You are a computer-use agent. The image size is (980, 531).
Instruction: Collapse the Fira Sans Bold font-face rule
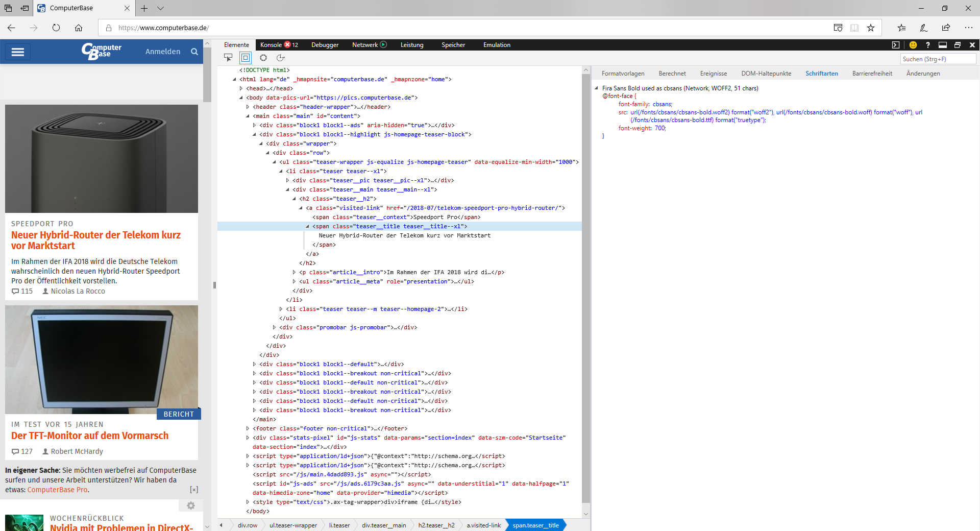(596, 88)
